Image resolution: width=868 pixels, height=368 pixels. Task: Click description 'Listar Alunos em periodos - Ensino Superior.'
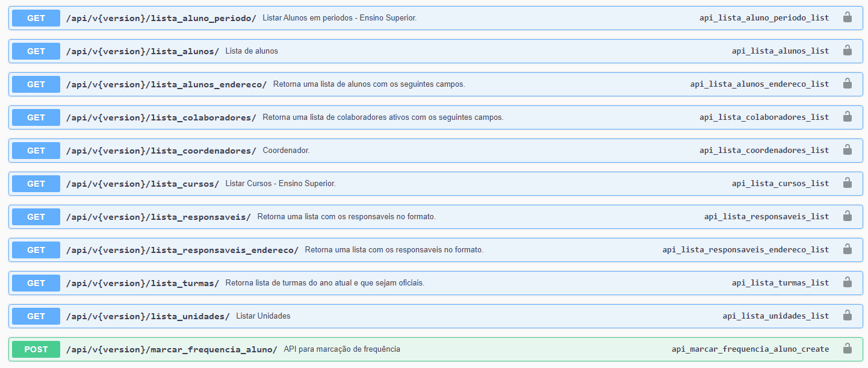pos(339,18)
